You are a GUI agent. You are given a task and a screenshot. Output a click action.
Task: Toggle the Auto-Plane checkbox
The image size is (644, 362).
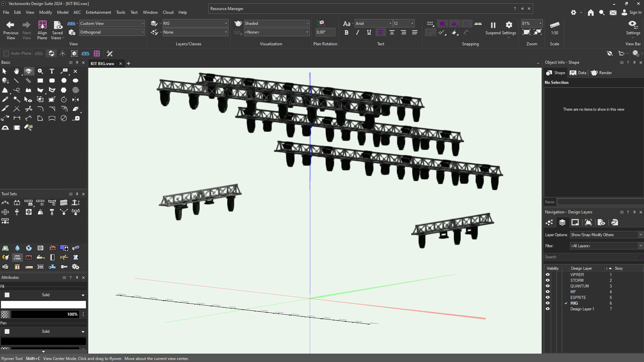click(x=6, y=53)
